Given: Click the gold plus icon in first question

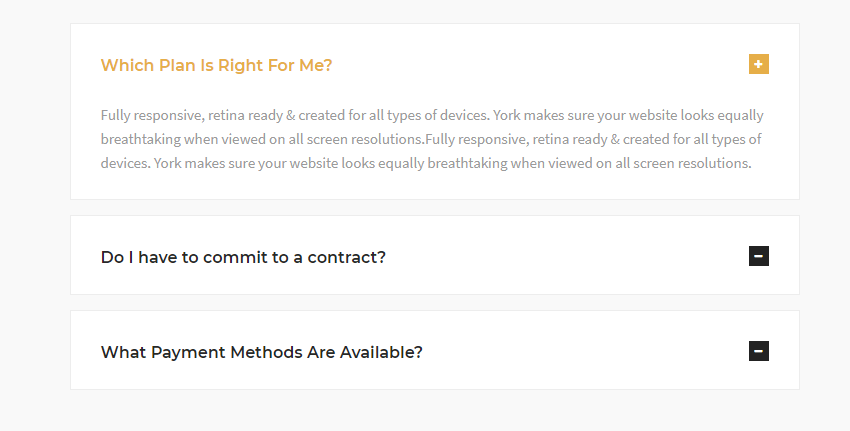Looking at the screenshot, I should coord(759,65).
